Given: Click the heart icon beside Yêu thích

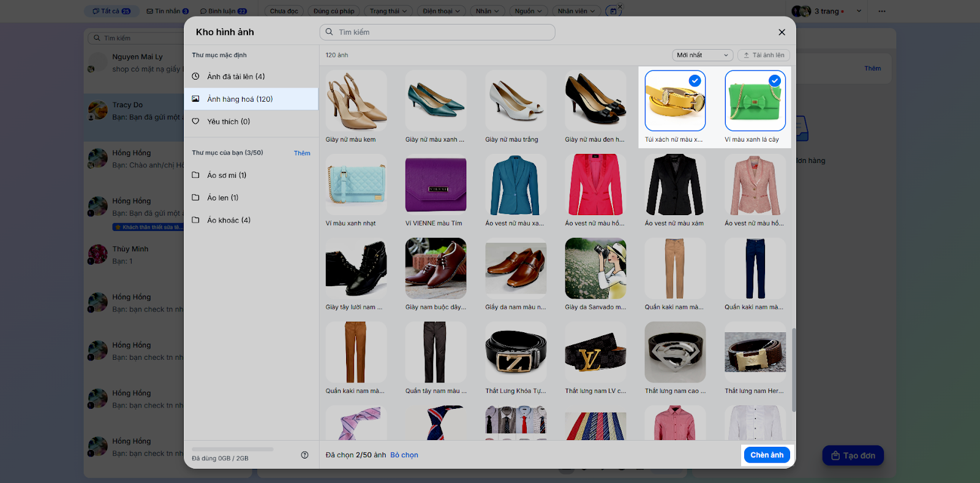Looking at the screenshot, I should pos(196,121).
